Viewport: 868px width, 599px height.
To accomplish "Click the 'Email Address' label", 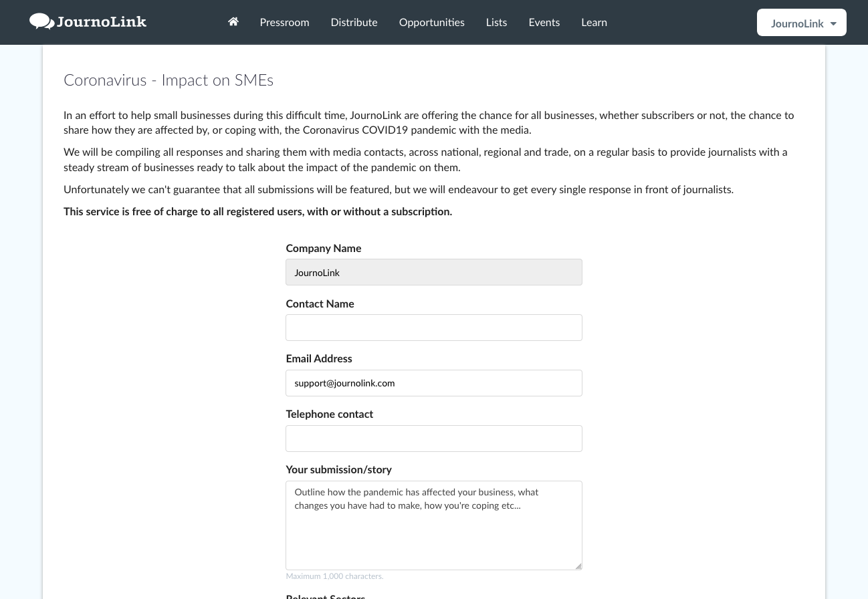I will click(319, 358).
